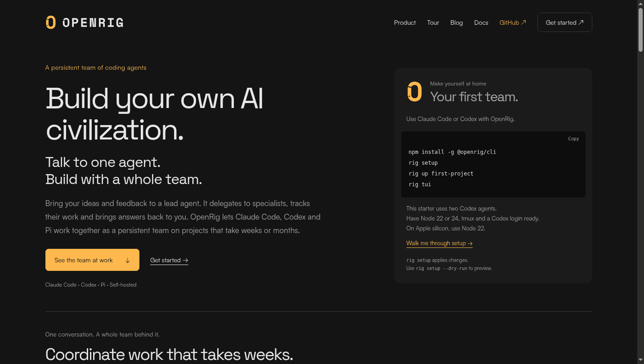
Task: Click the Build your own AI civilization. headline
Action: 155,114
